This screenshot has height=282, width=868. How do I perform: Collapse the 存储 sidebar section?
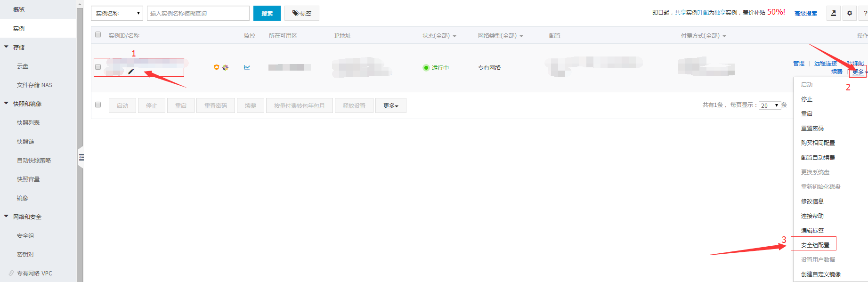pos(6,47)
